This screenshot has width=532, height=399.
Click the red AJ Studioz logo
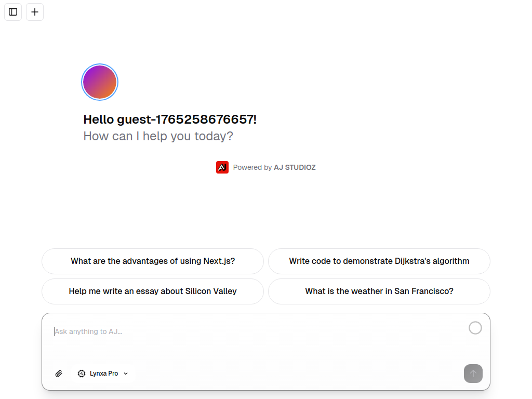tap(222, 167)
